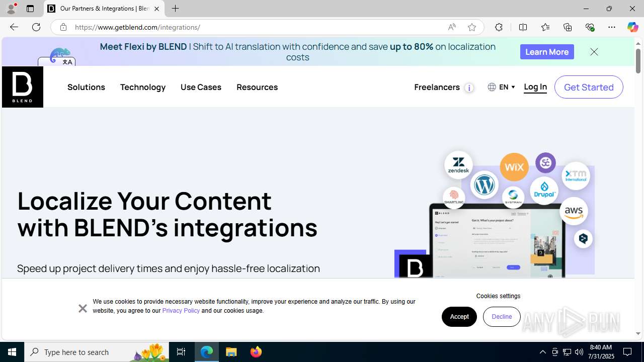Open Task View on taskbar
Screen dimensions: 644x362
181,352
